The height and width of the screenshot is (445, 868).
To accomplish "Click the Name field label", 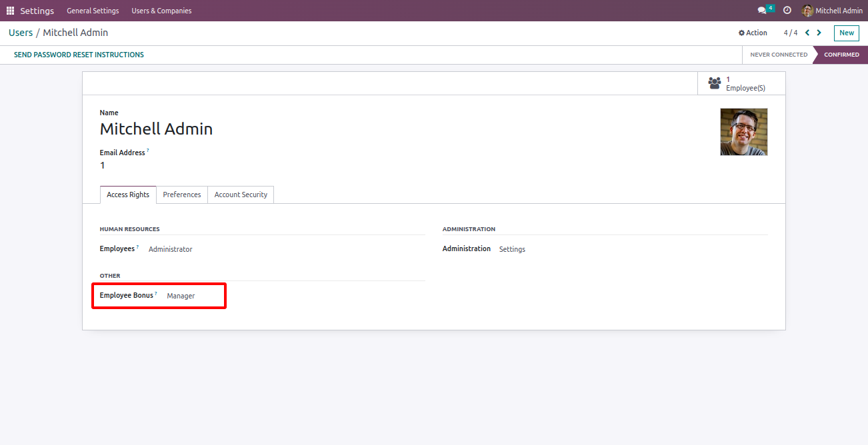I will (109, 113).
